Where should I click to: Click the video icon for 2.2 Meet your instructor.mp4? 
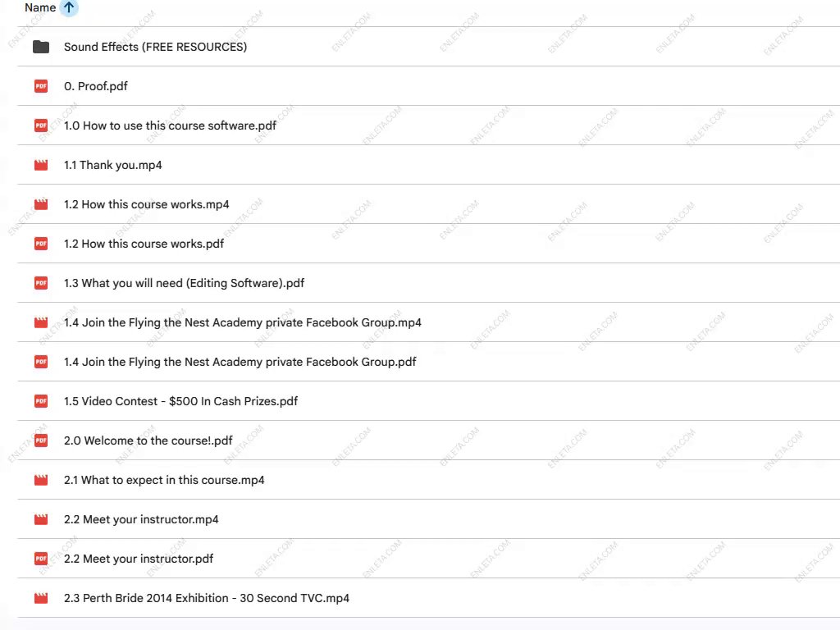[41, 519]
